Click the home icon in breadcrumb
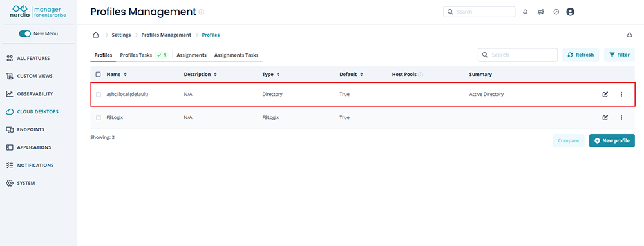This screenshot has width=644, height=246. (x=96, y=35)
